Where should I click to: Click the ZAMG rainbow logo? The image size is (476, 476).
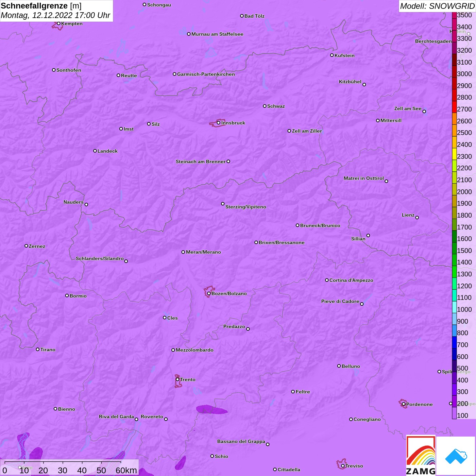coord(421,456)
